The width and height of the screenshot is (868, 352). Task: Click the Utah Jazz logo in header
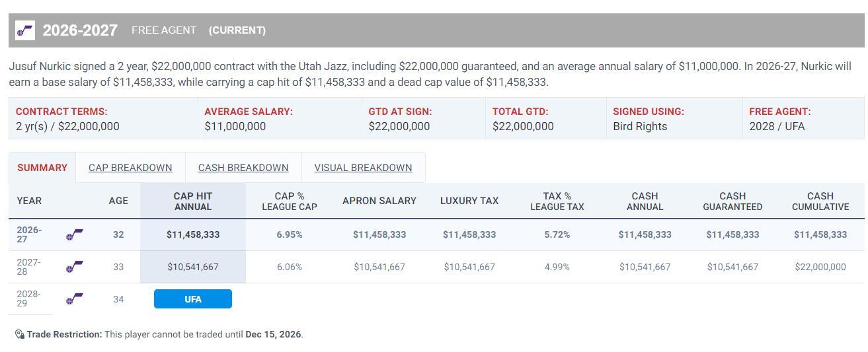pos(25,30)
